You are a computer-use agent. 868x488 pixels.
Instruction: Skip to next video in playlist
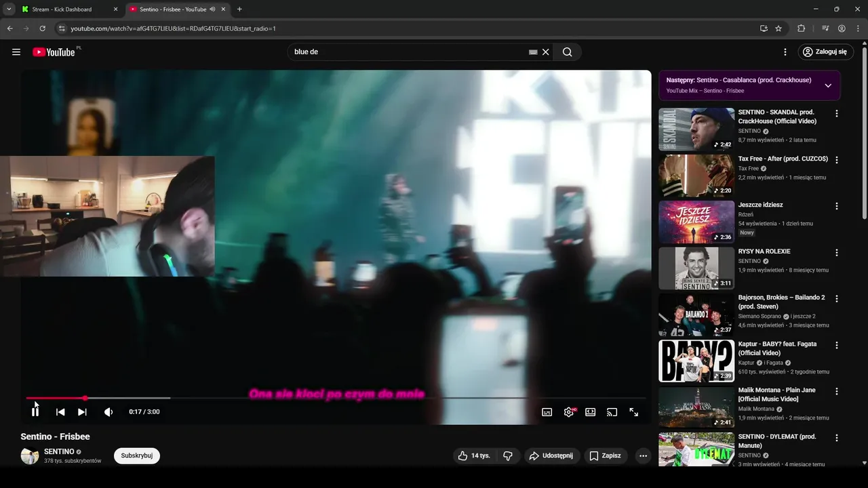tap(82, 411)
